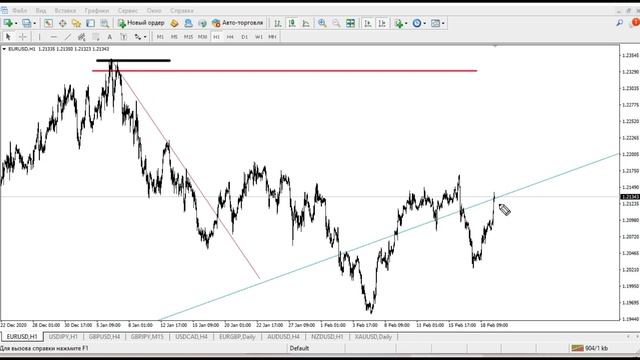This screenshot has width=640, height=360.
Task: Zoom in on the chart
Action: (x=322, y=23)
